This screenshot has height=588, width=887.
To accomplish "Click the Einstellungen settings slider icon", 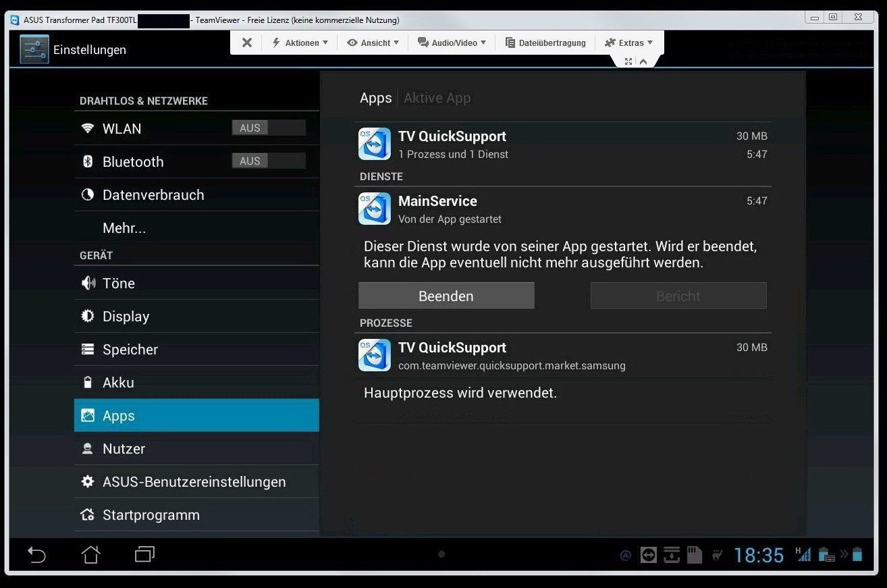I will [x=34, y=49].
